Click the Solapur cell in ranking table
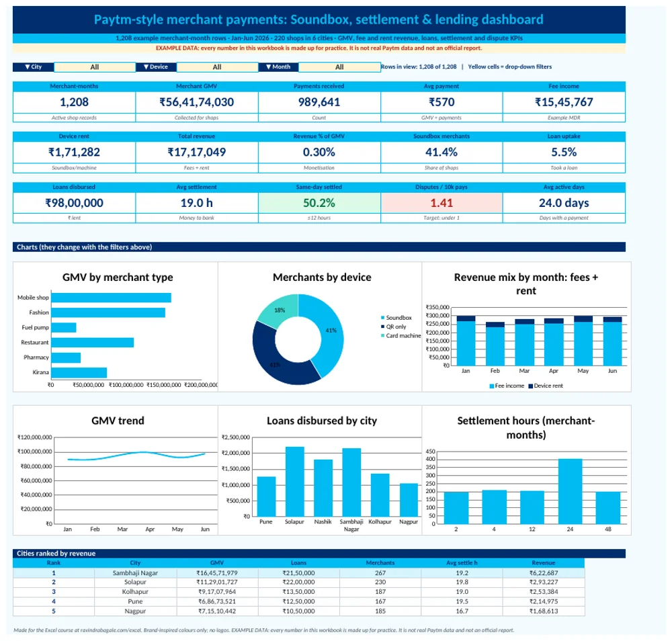This screenshot has height=641, width=672. [136, 583]
